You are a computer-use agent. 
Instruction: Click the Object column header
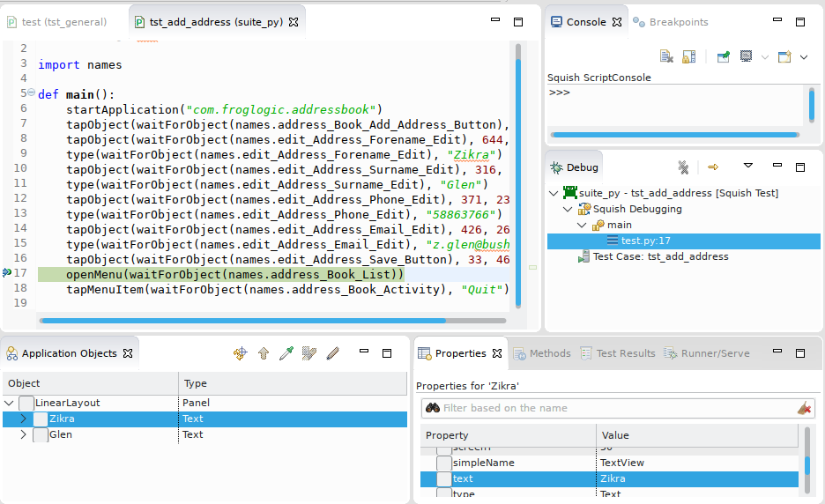[x=91, y=383]
